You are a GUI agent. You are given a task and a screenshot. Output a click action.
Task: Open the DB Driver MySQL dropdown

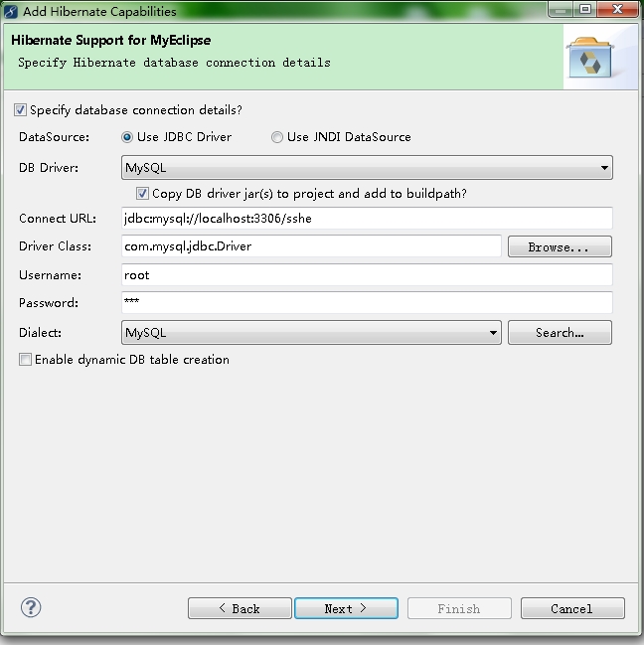(x=367, y=167)
